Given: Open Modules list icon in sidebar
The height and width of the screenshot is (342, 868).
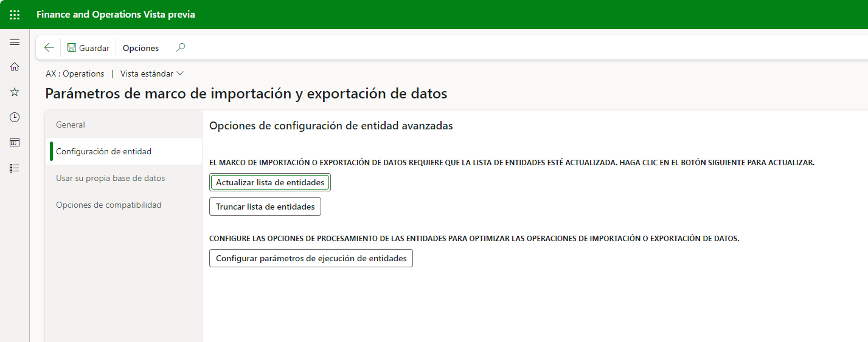Looking at the screenshot, I should 15,168.
